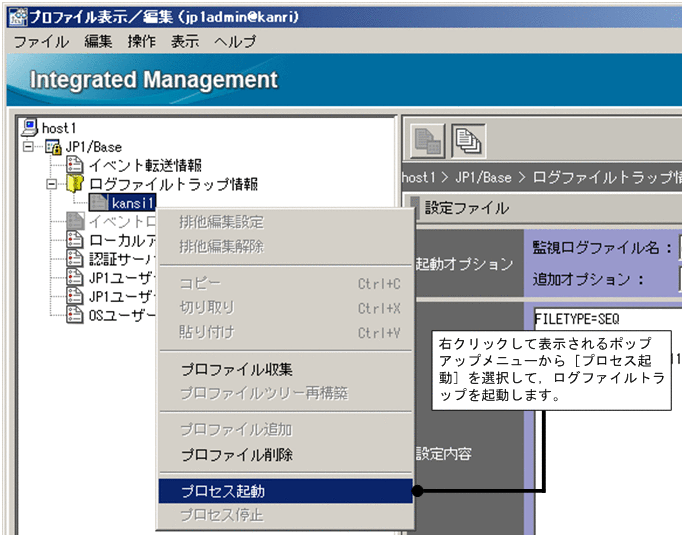Open the ヘルプ menu
Viewport: 685px width, 539px height.
click(x=235, y=41)
